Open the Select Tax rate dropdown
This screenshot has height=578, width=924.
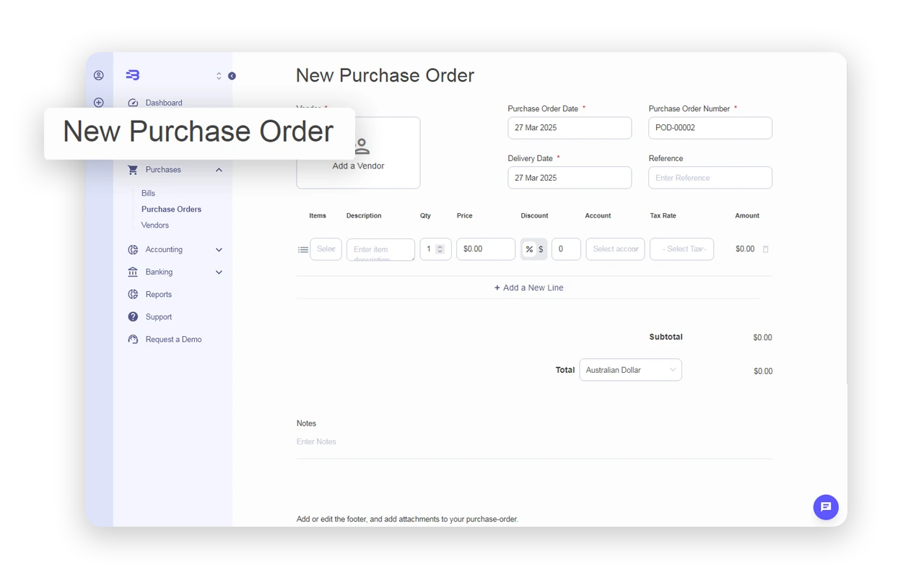click(681, 249)
